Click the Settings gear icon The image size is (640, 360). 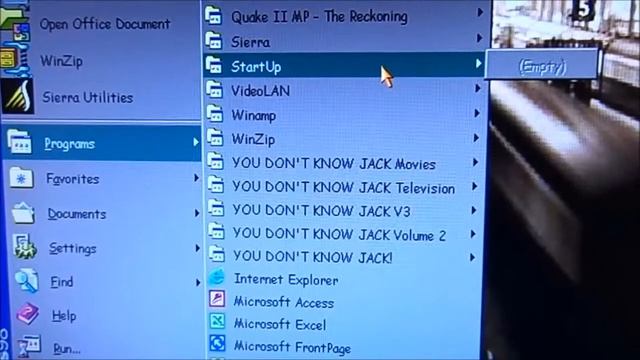25,246
